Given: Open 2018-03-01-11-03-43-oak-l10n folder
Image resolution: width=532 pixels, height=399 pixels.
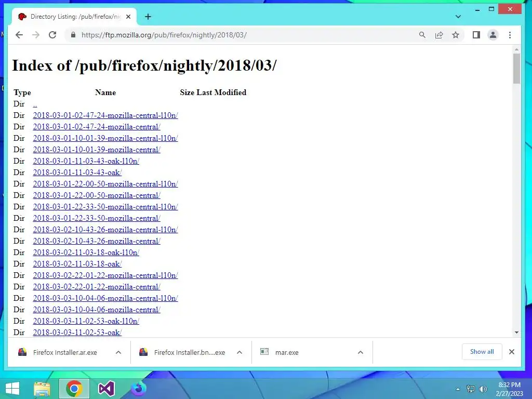Looking at the screenshot, I should [x=86, y=161].
